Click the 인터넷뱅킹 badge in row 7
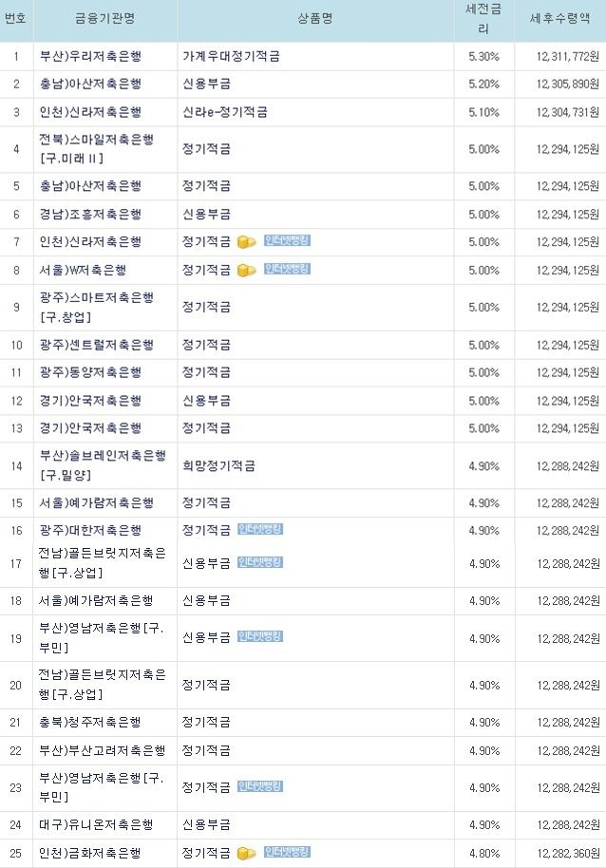 pos(287,241)
